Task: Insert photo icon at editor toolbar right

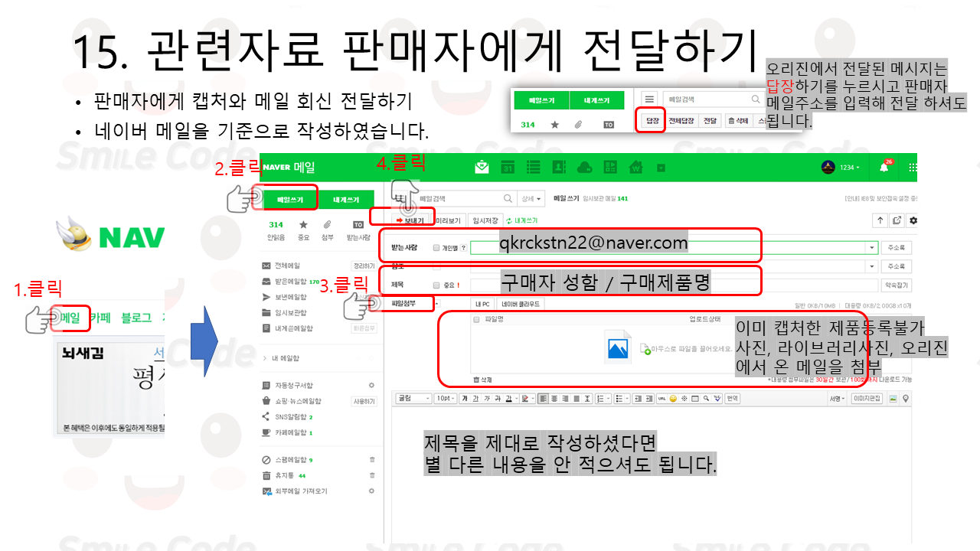Action: point(893,398)
